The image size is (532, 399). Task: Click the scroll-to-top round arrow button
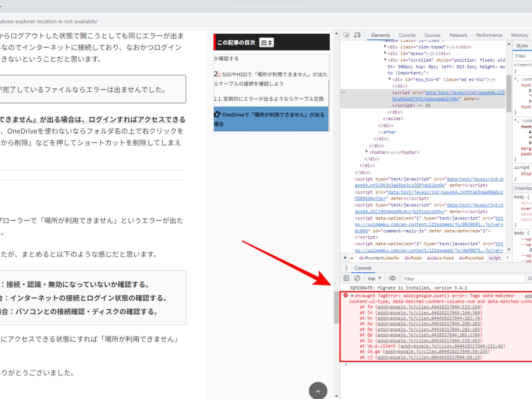point(318,391)
